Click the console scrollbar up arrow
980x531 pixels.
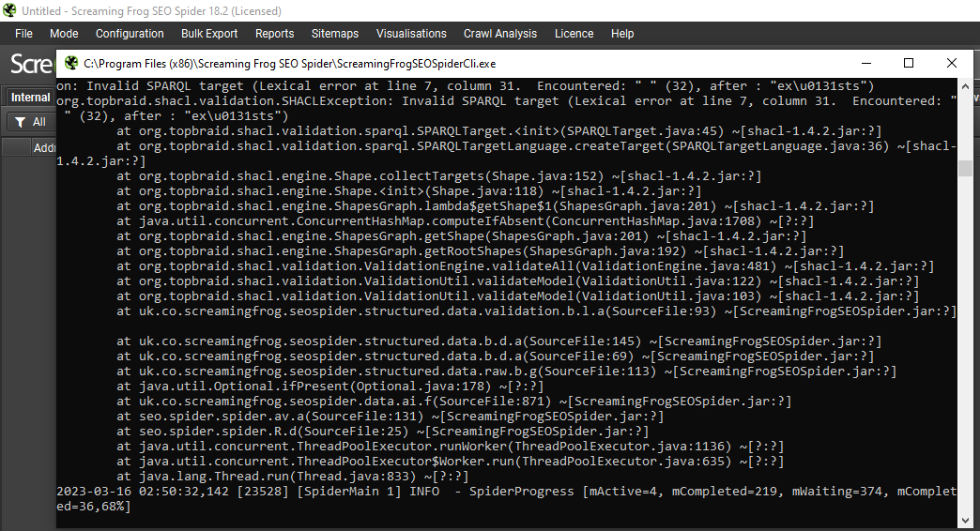pyautogui.click(x=965, y=86)
